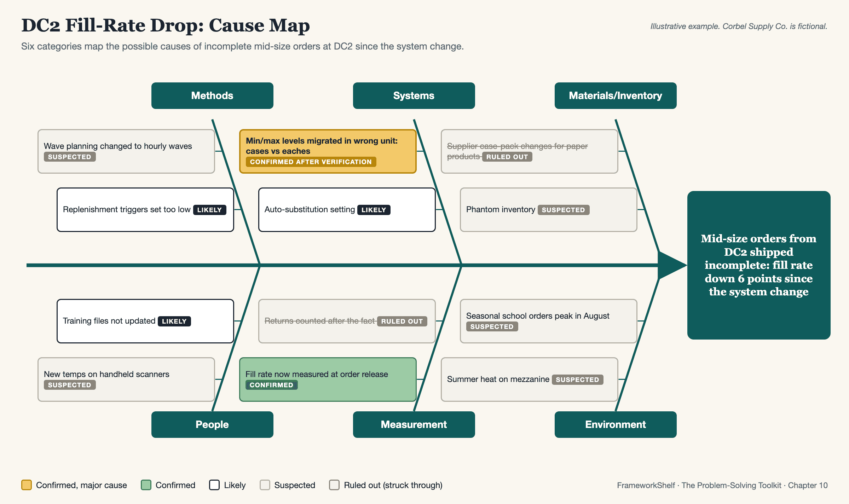Select the 'Replenishment triggers set too low' cause
The width and height of the screenshot is (849, 504).
(x=145, y=210)
